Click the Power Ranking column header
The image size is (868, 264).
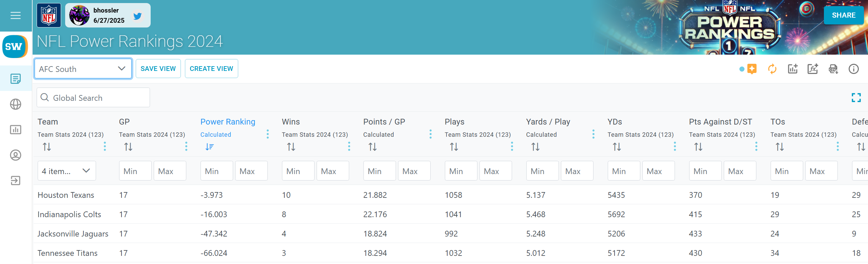click(228, 122)
